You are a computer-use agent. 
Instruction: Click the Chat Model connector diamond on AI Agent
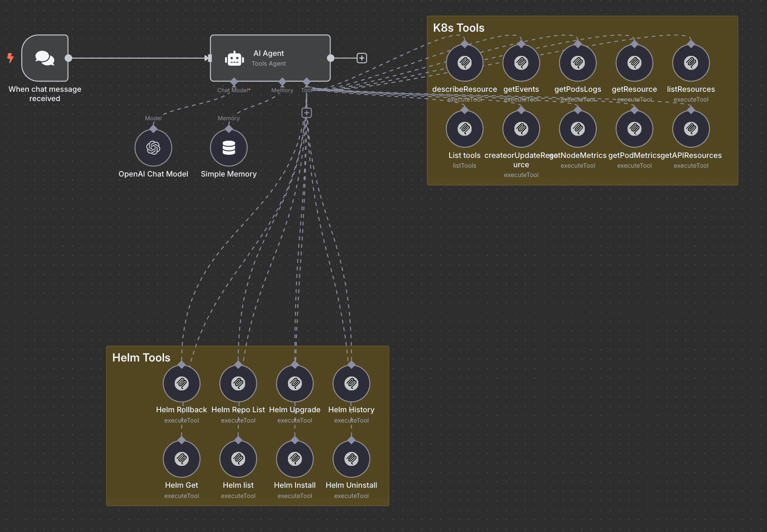point(234,82)
